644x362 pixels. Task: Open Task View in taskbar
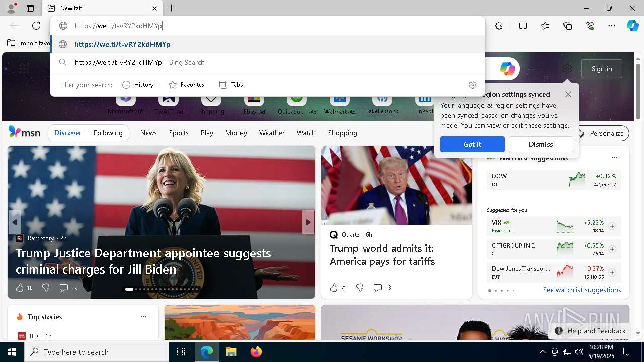[181, 352]
